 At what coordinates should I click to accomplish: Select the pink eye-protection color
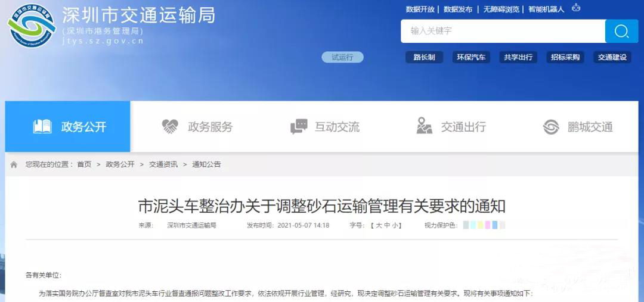pyautogui.click(x=488, y=225)
